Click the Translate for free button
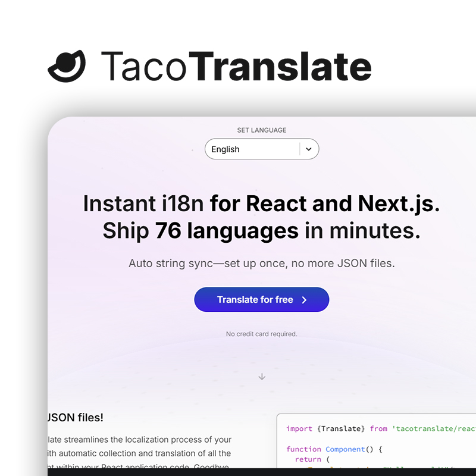 pos(262,300)
